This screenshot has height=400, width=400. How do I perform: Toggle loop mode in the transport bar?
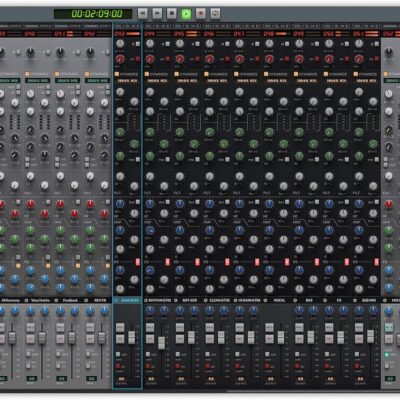point(215,13)
